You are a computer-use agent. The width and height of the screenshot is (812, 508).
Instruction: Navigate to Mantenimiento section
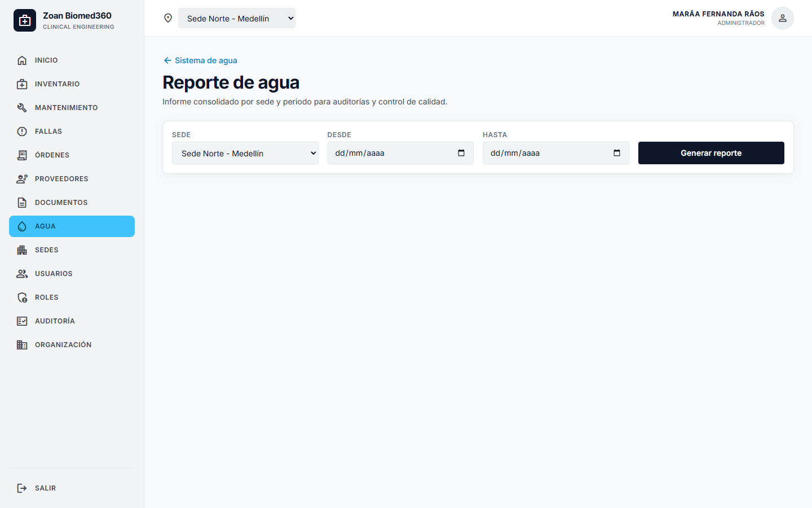click(72, 108)
